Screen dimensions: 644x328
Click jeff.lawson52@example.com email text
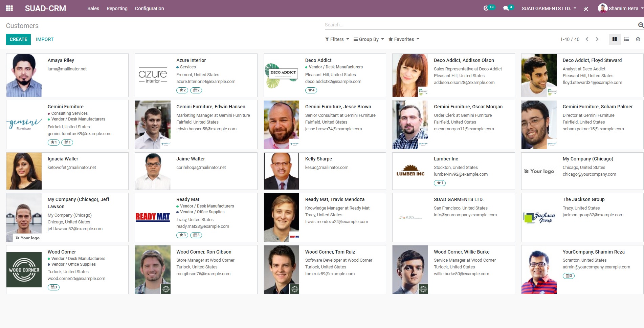pyautogui.click(x=75, y=229)
